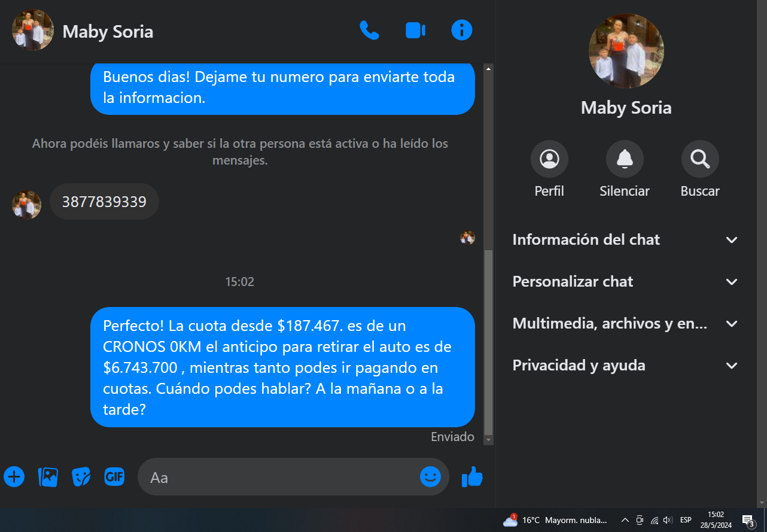The height and width of the screenshot is (532, 767).
Task: Click the chat scrollbar down arrow
Action: pos(489,440)
